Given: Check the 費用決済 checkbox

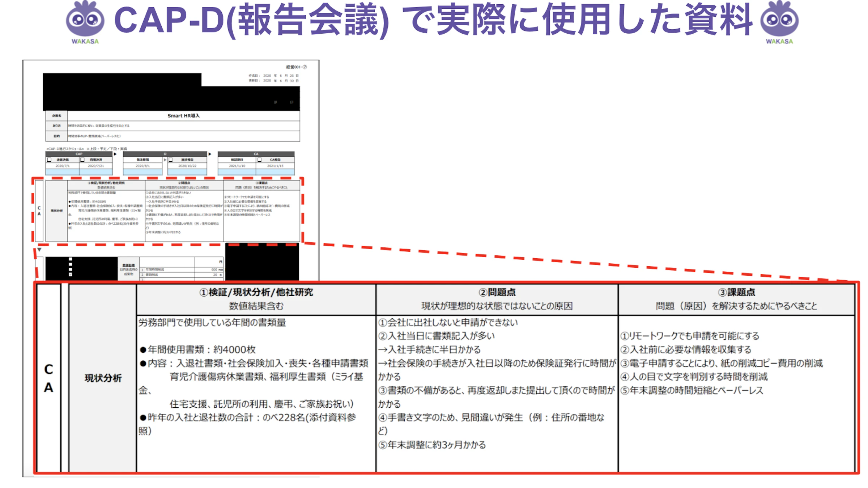Looking at the screenshot, I should point(82,160).
